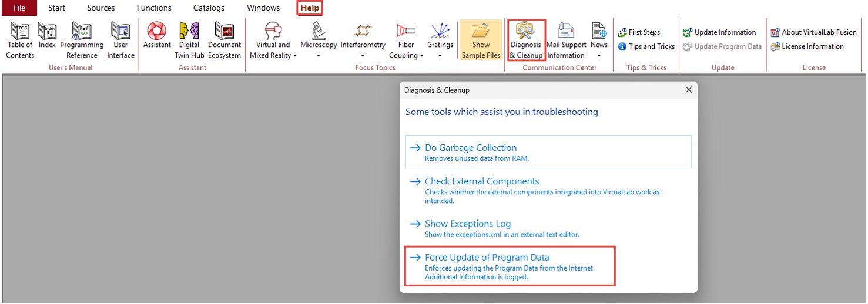868x304 pixels.
Task: Expand the Microscopy topics dropdown
Action: [x=319, y=41]
